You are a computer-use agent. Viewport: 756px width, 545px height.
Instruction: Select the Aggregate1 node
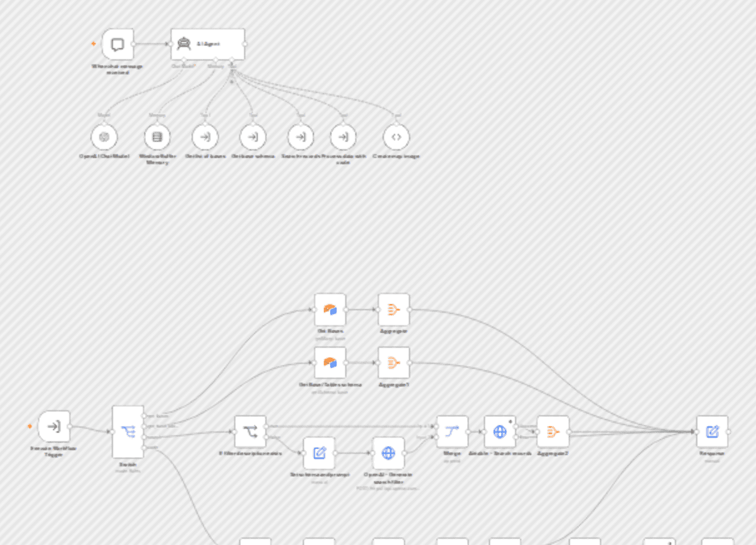click(394, 363)
